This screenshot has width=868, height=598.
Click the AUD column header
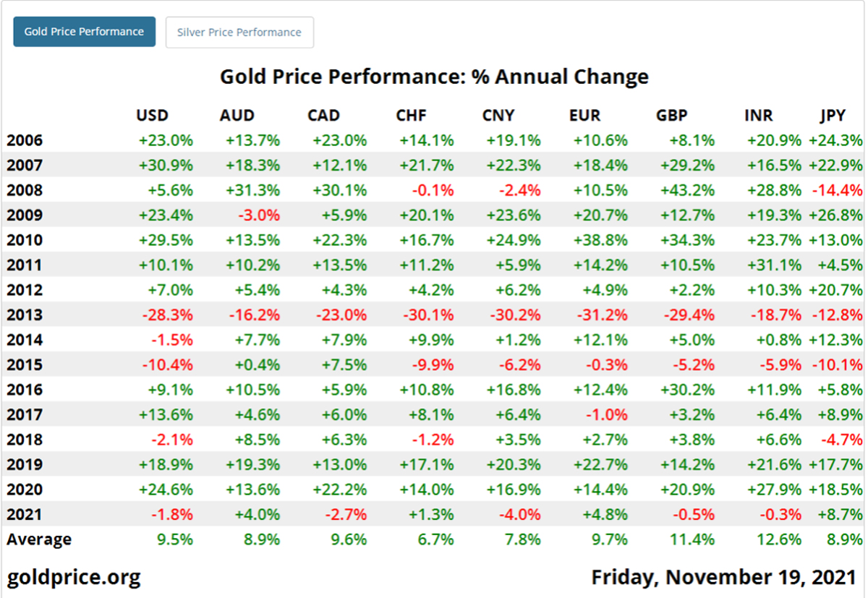237,116
